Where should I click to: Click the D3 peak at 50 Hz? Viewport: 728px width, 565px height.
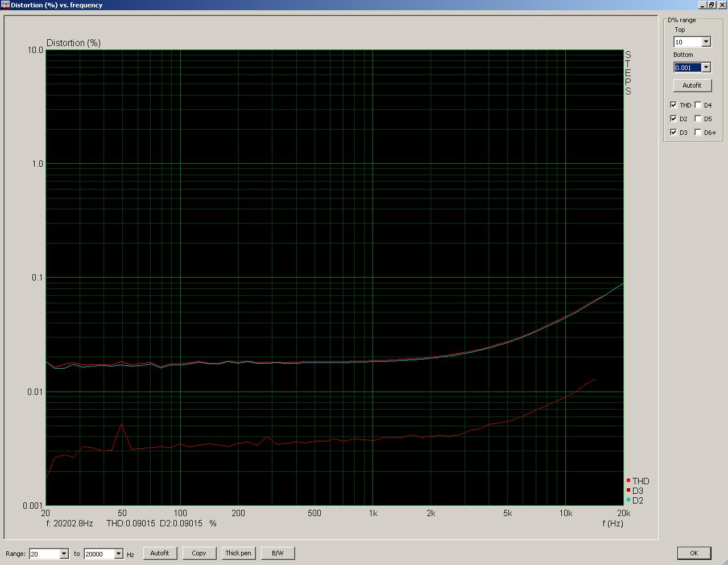[121, 424]
